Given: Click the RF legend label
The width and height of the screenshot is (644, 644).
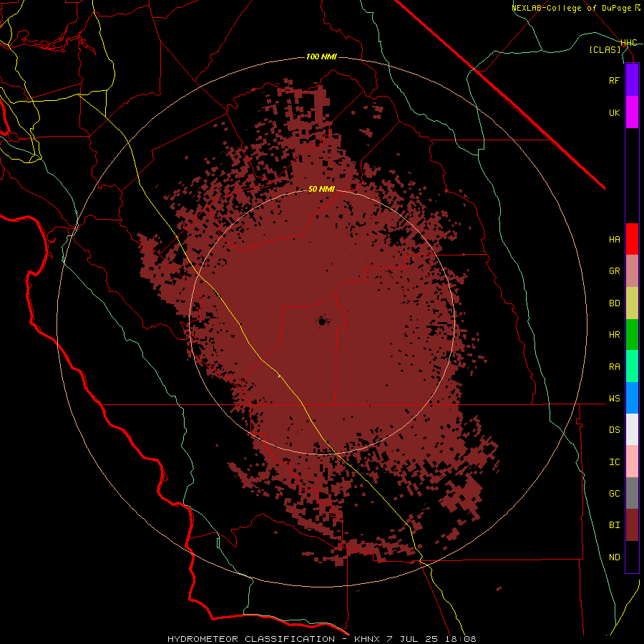Looking at the screenshot, I should [x=614, y=80].
